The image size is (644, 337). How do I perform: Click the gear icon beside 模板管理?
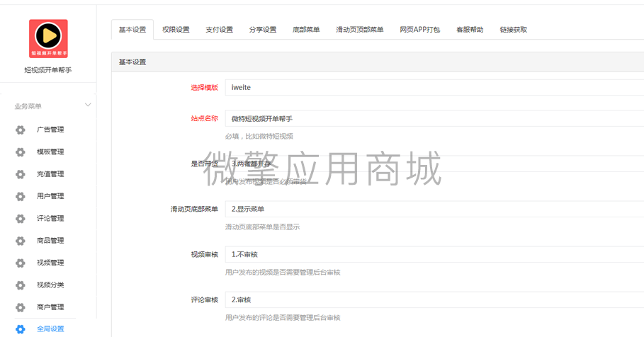tap(20, 152)
